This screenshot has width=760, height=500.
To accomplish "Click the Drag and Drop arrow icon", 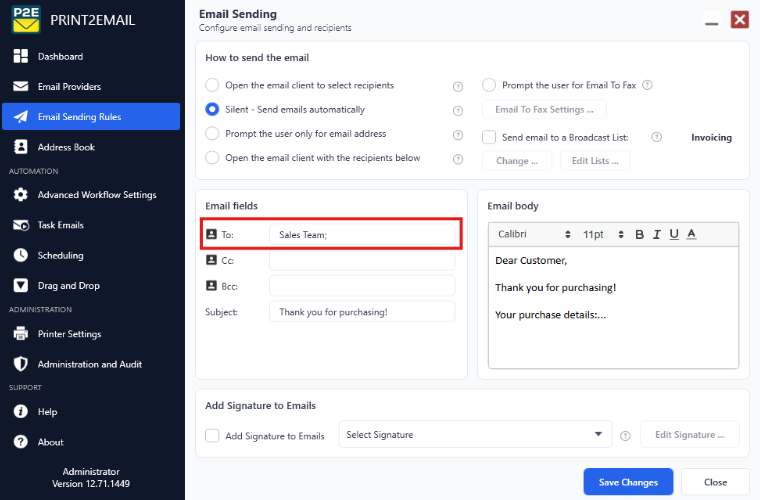I will 20,285.
